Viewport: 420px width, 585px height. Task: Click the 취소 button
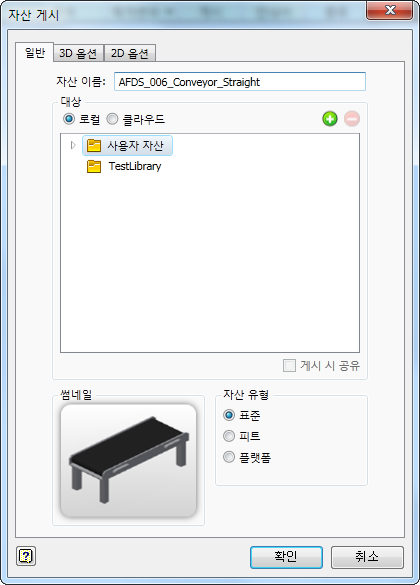click(x=367, y=557)
